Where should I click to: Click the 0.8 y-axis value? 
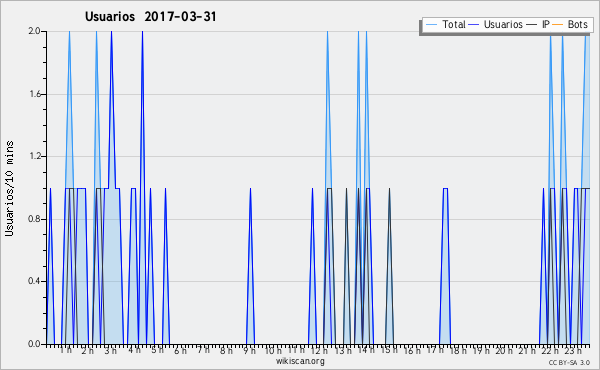point(34,219)
